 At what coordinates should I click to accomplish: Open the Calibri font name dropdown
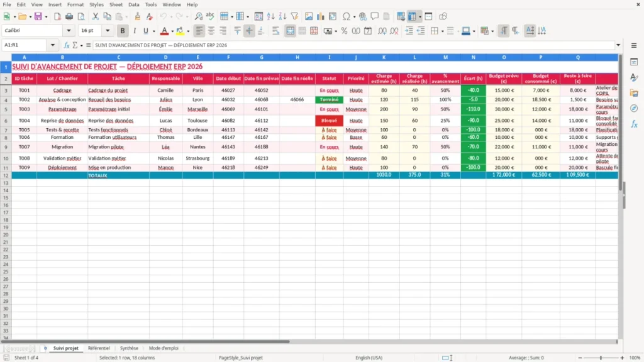click(69, 31)
